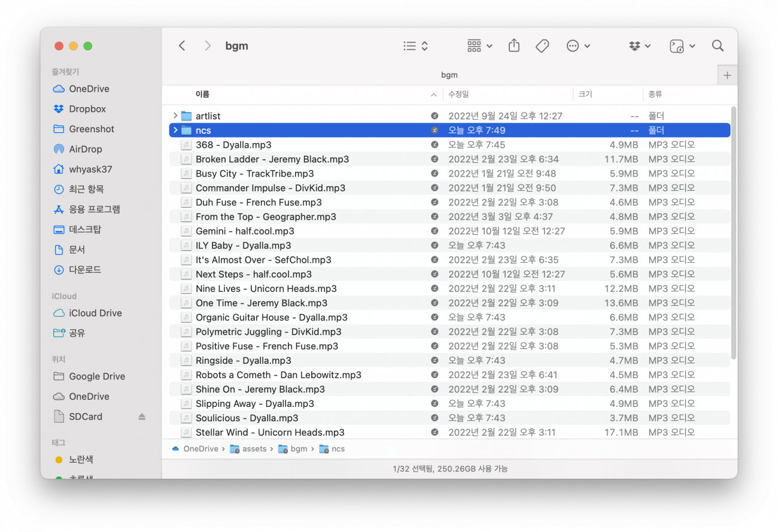This screenshot has width=778, height=532.
Task: Open the more actions ellipsis menu
Action: click(578, 46)
